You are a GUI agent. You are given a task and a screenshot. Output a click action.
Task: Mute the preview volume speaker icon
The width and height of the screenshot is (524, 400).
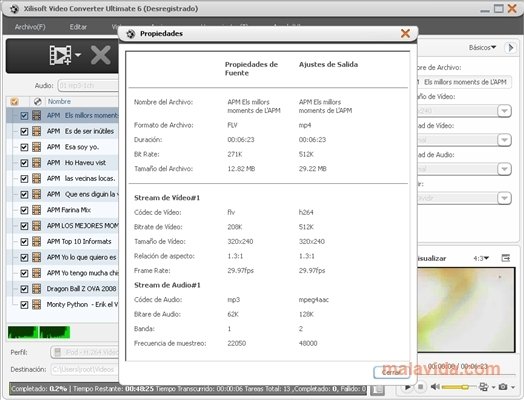pos(435,387)
